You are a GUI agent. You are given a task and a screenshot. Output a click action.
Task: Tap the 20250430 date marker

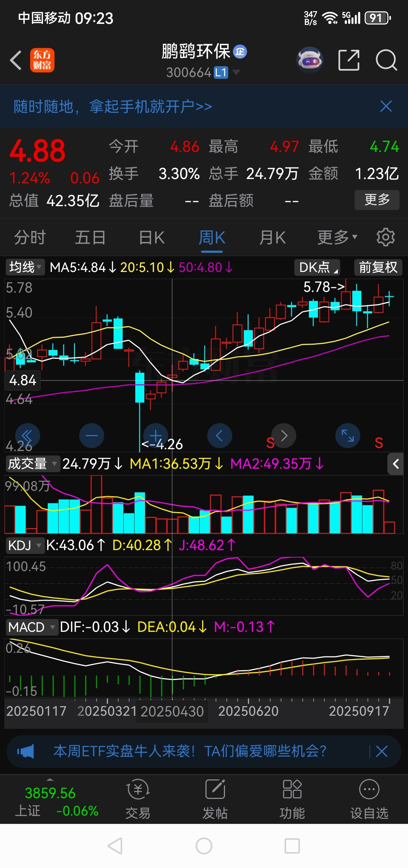click(x=172, y=711)
